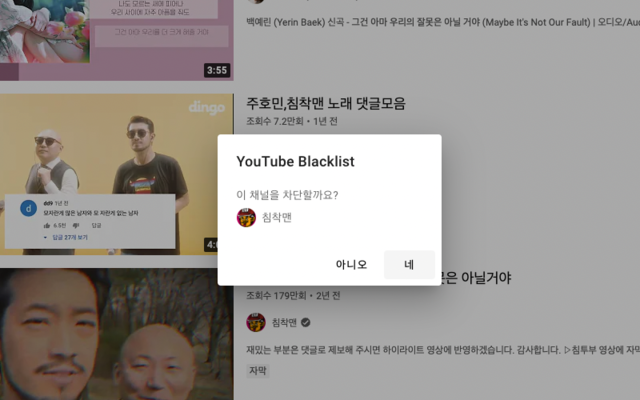Click the 3:55 duration badge

[x=217, y=70]
